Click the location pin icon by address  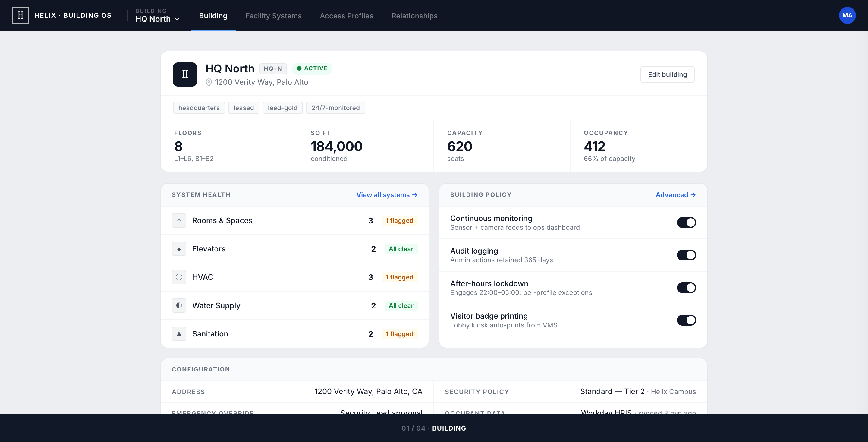point(209,82)
